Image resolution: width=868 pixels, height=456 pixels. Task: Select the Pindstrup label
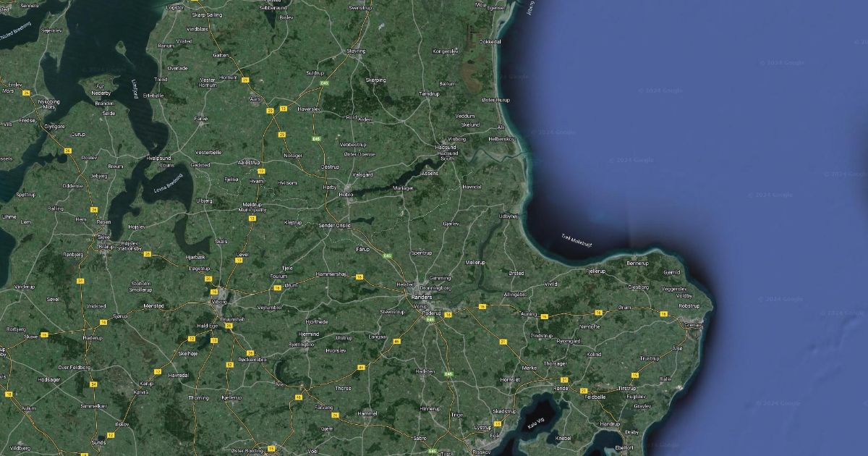click(541, 336)
